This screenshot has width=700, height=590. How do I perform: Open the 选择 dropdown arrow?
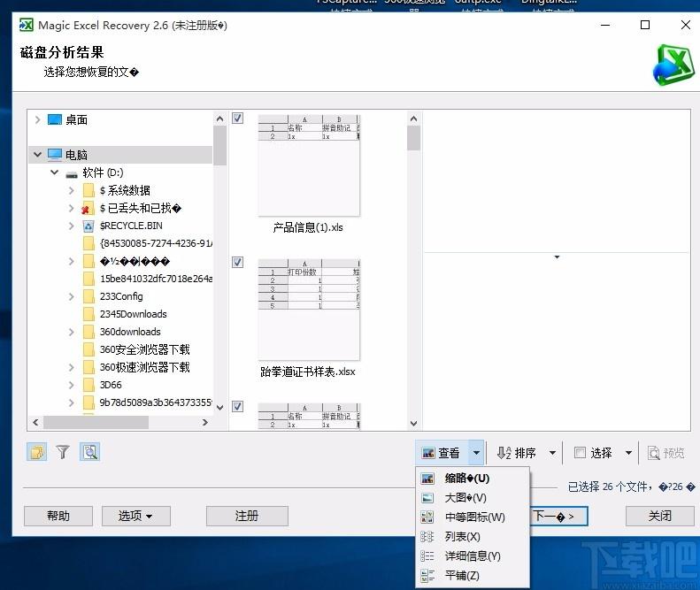click(x=628, y=453)
